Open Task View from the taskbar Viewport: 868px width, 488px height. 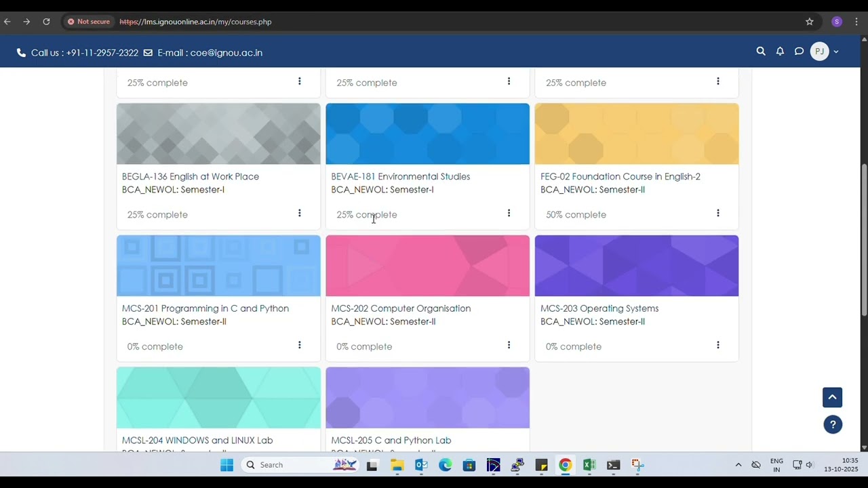click(372, 465)
